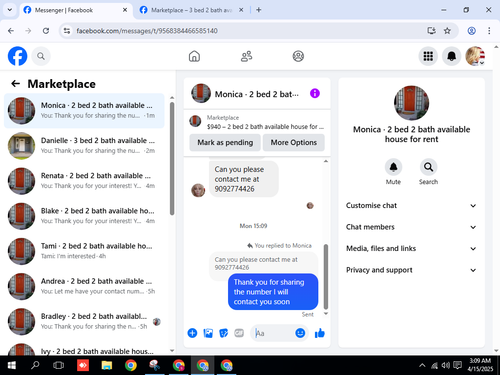Open the Action Center notifications icon
Screen dimensions: 500x375
(457, 365)
